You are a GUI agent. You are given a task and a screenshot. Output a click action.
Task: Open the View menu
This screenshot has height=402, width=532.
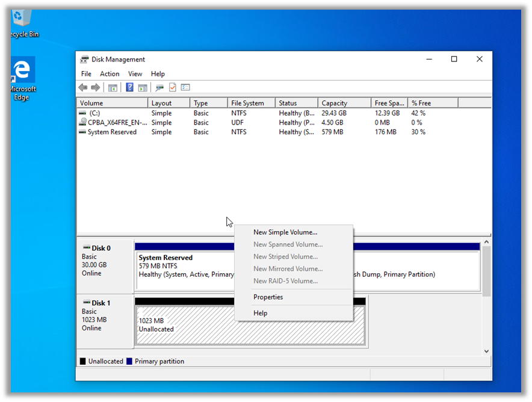click(135, 73)
